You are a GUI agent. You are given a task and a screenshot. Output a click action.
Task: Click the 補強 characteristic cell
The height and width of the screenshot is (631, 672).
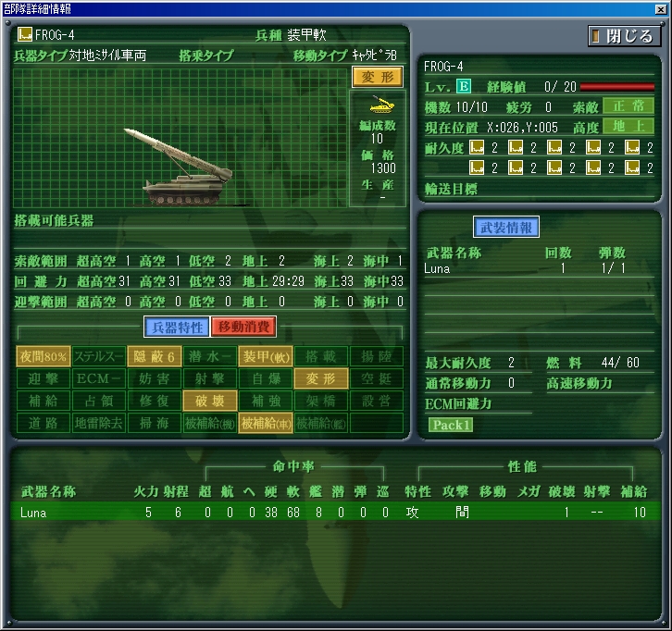[x=266, y=401]
